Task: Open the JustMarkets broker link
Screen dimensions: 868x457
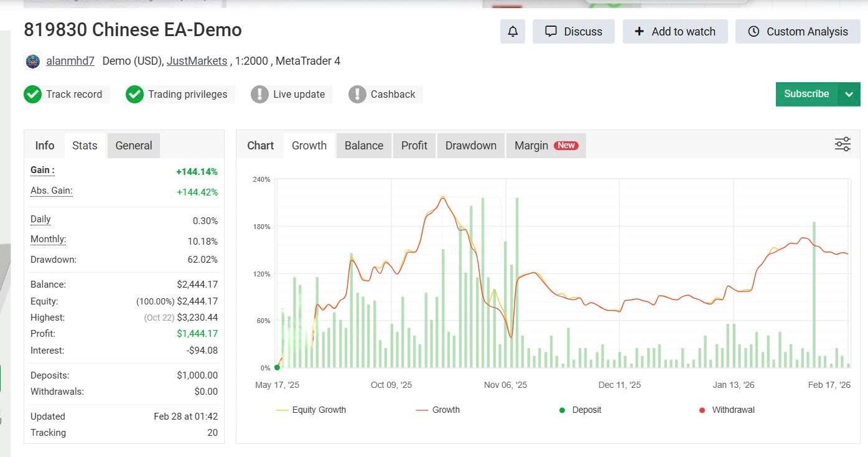Action: click(197, 61)
